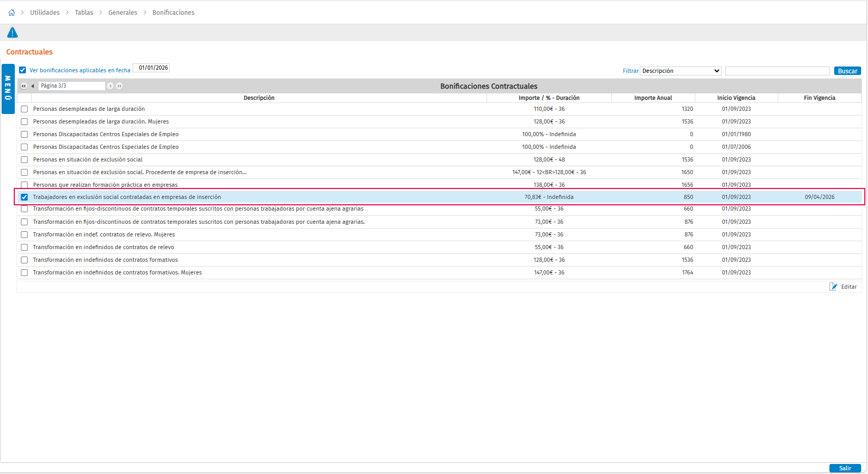Click the Fin Vigencia value 09/04/2026

[820, 197]
